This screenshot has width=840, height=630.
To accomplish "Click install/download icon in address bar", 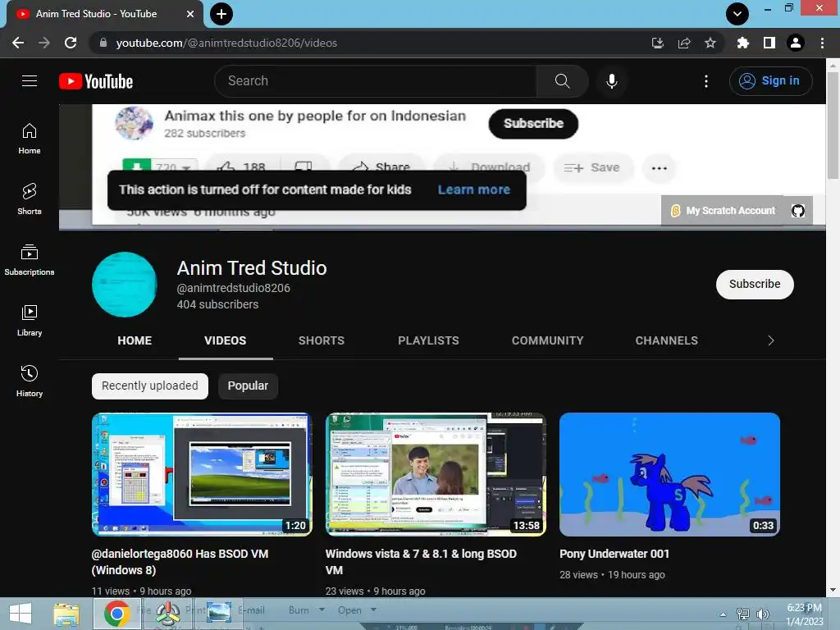I will 658,43.
